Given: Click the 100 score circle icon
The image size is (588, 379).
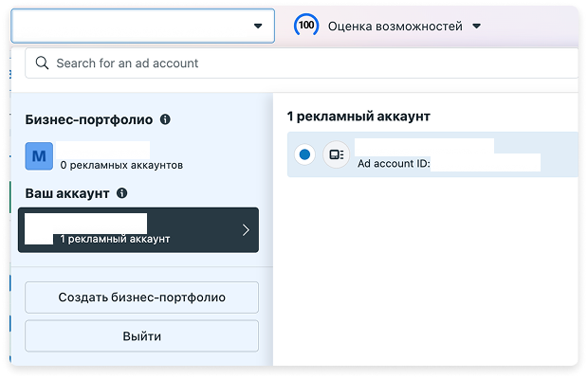Looking at the screenshot, I should [x=306, y=26].
